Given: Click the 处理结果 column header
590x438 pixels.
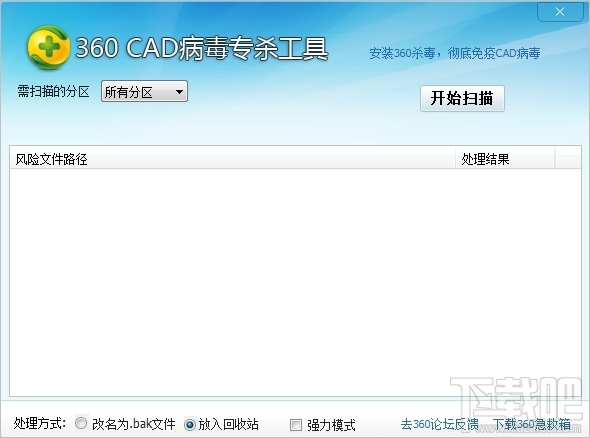Looking at the screenshot, I should coord(504,159).
